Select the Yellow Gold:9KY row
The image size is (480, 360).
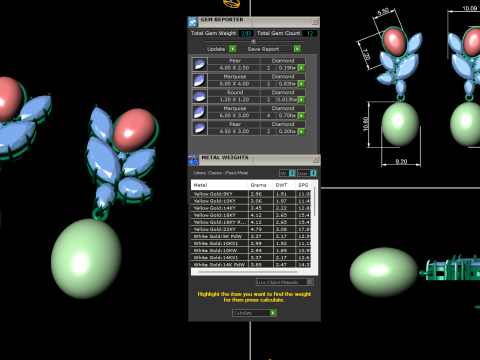point(252,194)
